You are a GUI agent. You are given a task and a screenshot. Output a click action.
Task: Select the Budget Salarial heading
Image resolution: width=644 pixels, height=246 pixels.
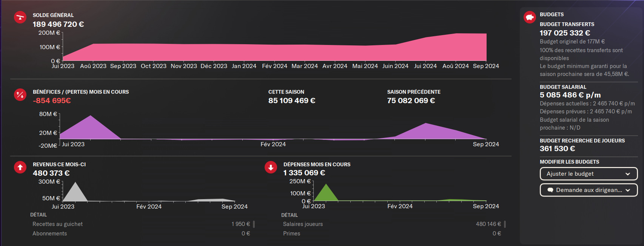(563, 87)
